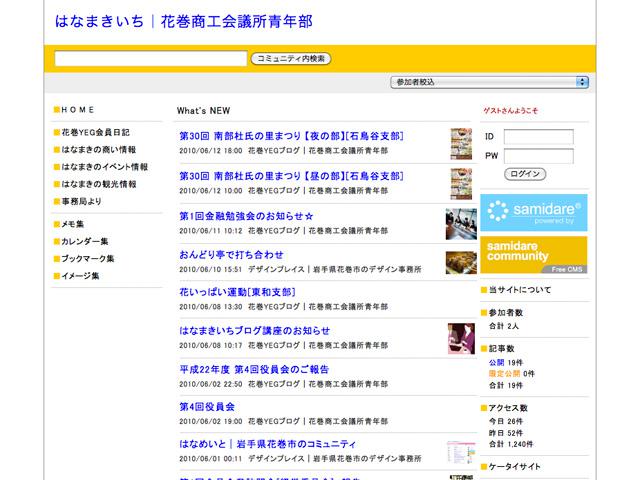Viewport: 640px width, 480px height.
Task: Open 平成22年度 第4回役員会のご報告 link
Action: (x=254, y=368)
